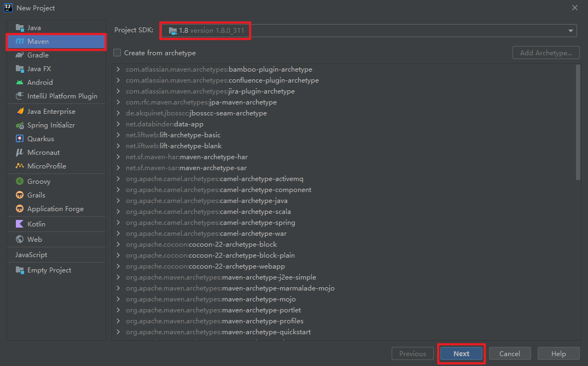Expand jpa-maven-archetype node
Image resolution: width=588 pixels, height=366 pixels.
point(118,102)
